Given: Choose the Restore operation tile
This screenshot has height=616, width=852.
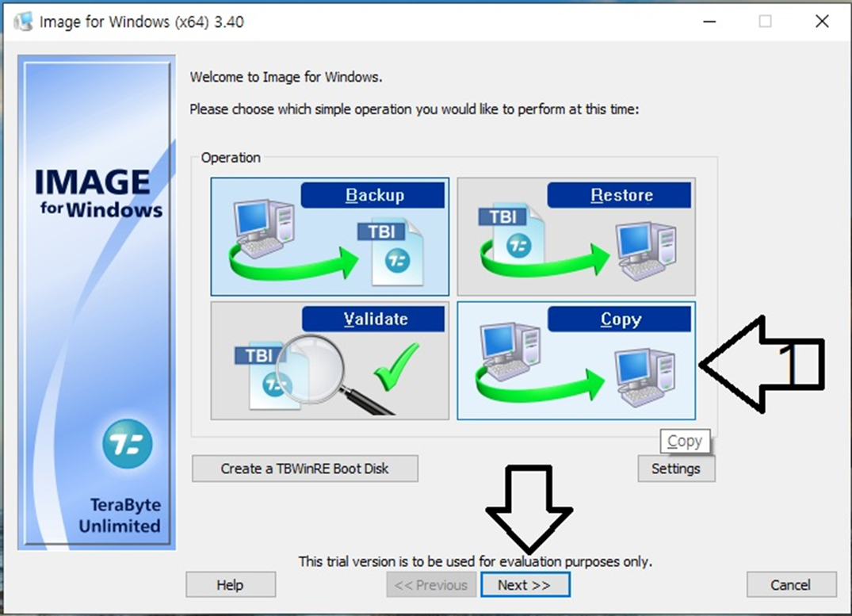Looking at the screenshot, I should (x=576, y=236).
